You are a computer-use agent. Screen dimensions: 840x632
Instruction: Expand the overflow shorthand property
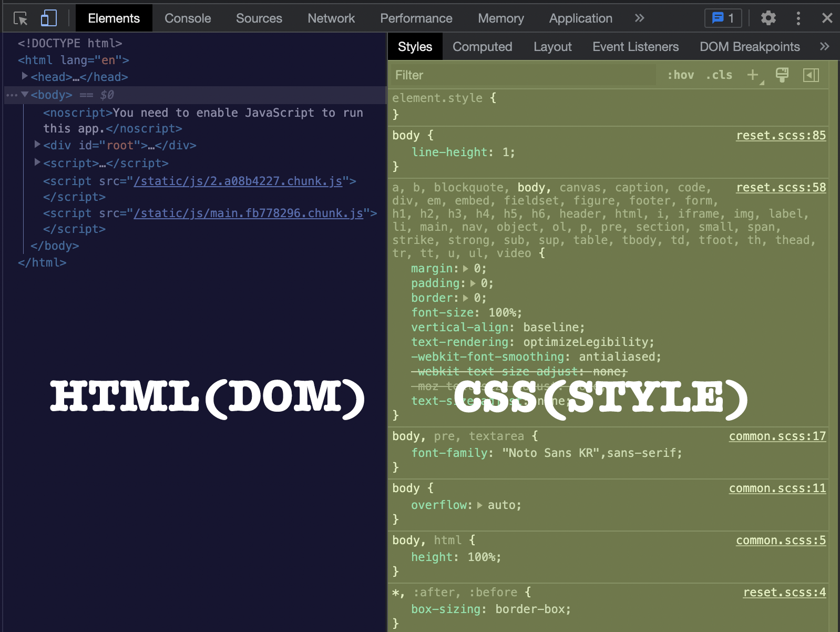pyautogui.click(x=479, y=505)
